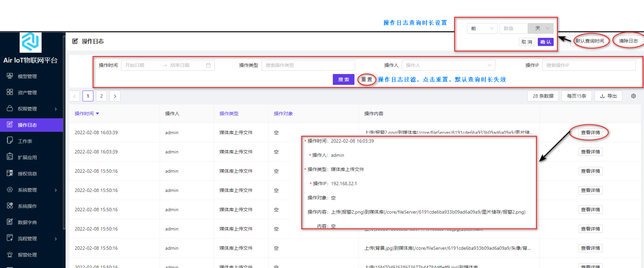This screenshot has width=644, height=268.
Task: Click 查看详情 in the first log row
Action: (x=591, y=132)
